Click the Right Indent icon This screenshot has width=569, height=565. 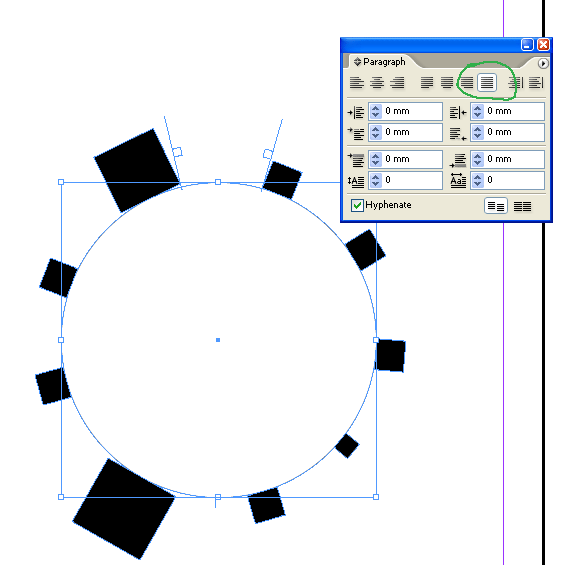458,112
